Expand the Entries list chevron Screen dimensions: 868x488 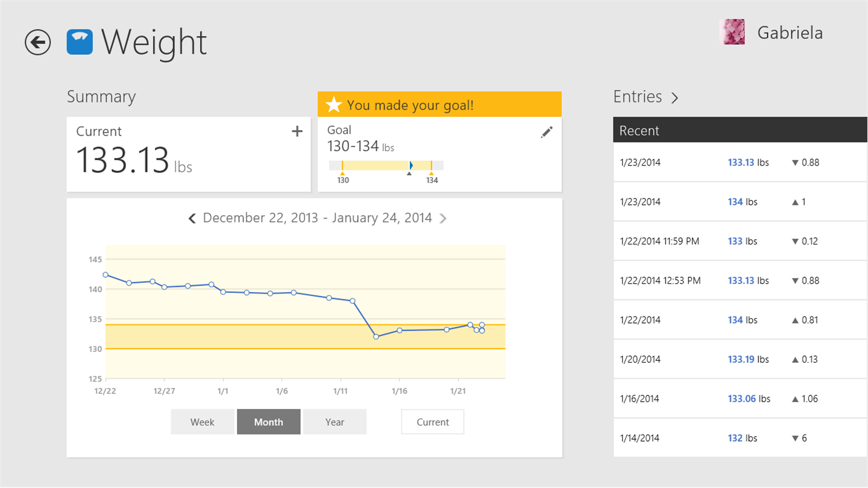675,98
